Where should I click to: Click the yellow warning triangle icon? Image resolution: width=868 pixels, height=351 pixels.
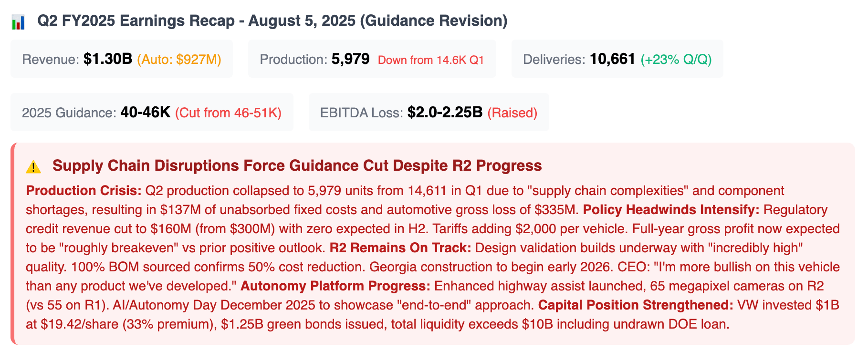(33, 167)
